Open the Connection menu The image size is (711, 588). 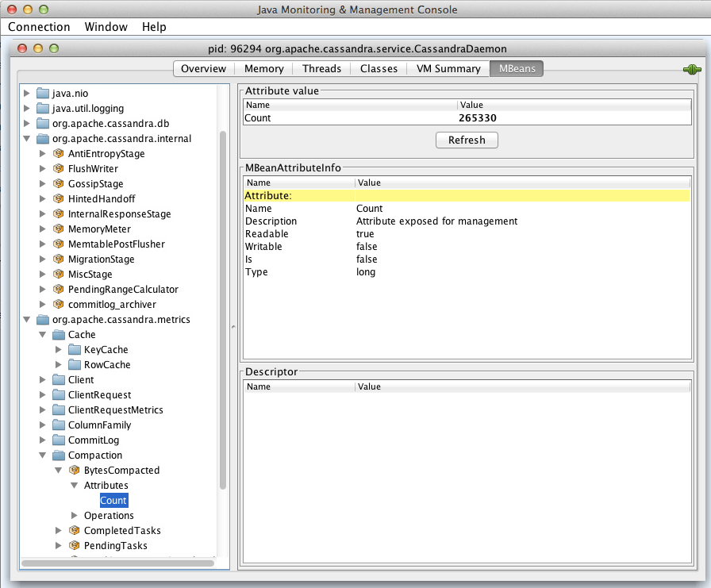point(39,26)
